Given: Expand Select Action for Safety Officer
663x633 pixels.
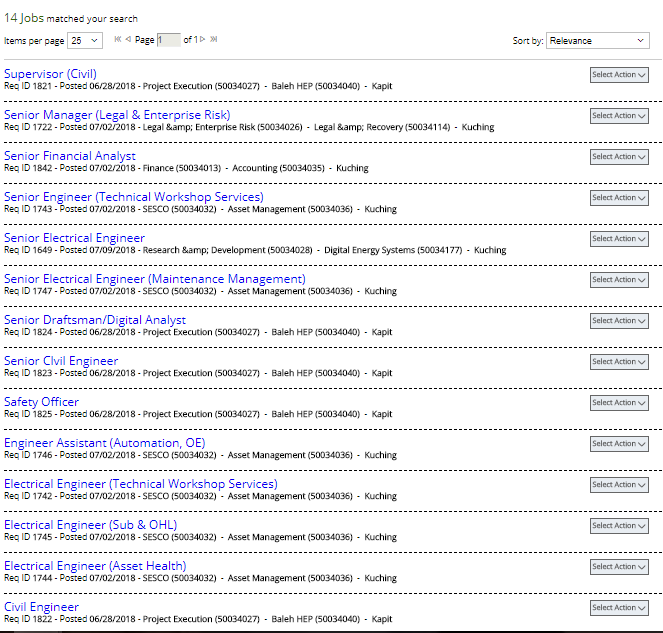Looking at the screenshot, I should point(619,403).
